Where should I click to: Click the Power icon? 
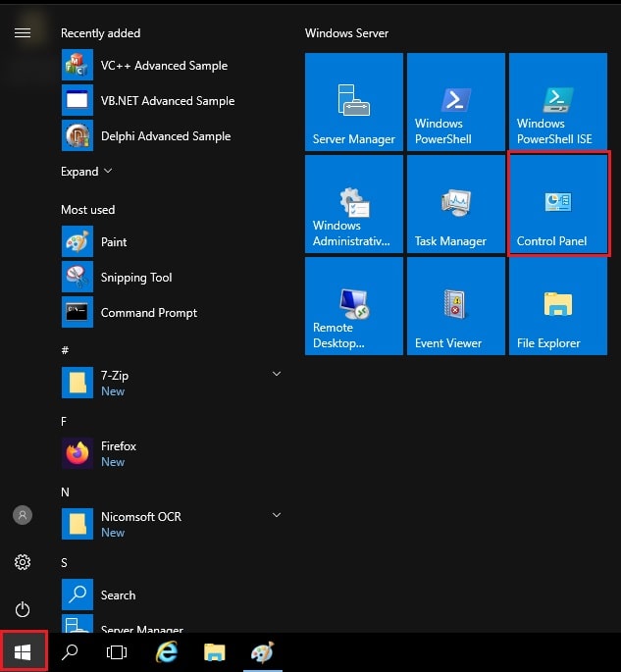(23, 609)
